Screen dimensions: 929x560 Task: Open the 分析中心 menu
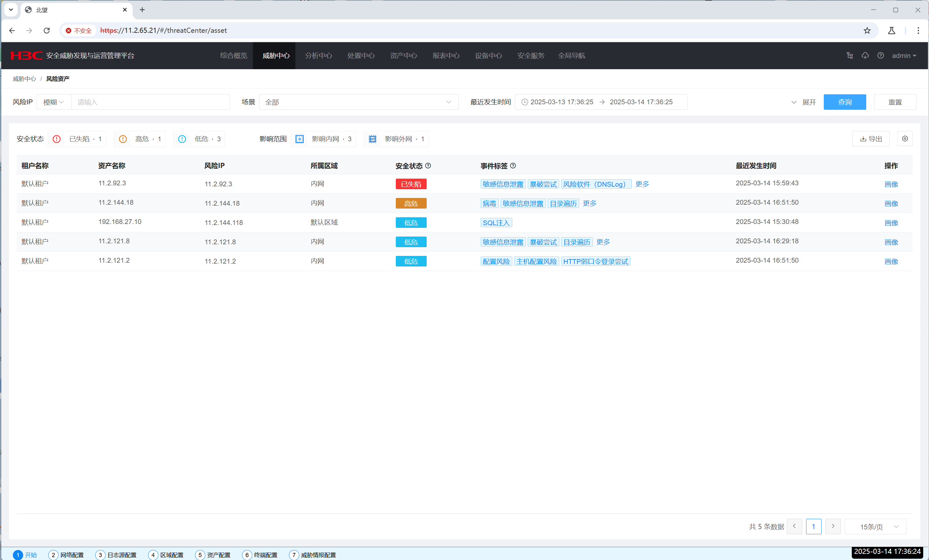click(x=318, y=55)
